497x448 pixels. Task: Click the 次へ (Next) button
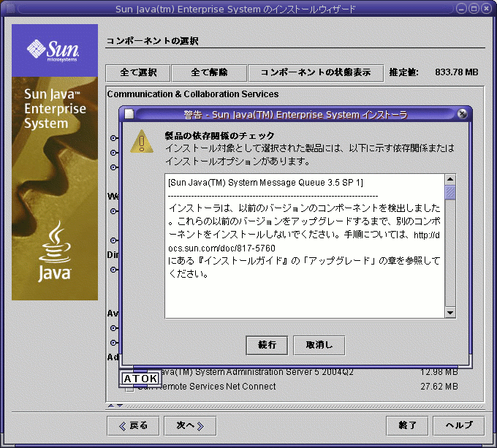coord(190,426)
